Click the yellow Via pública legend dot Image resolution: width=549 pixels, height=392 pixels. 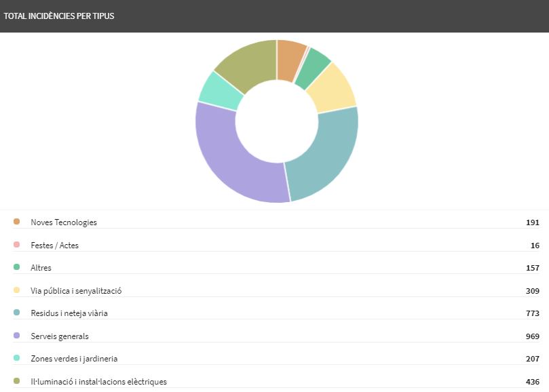[x=16, y=290]
